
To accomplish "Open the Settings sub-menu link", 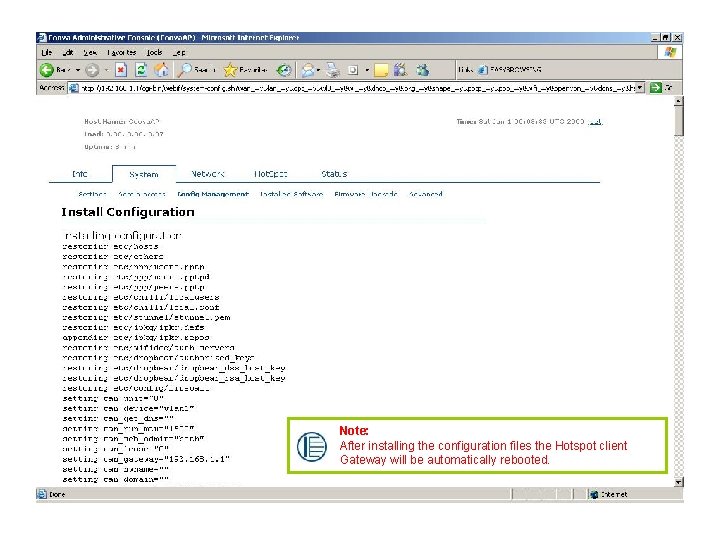I will tap(92, 194).
